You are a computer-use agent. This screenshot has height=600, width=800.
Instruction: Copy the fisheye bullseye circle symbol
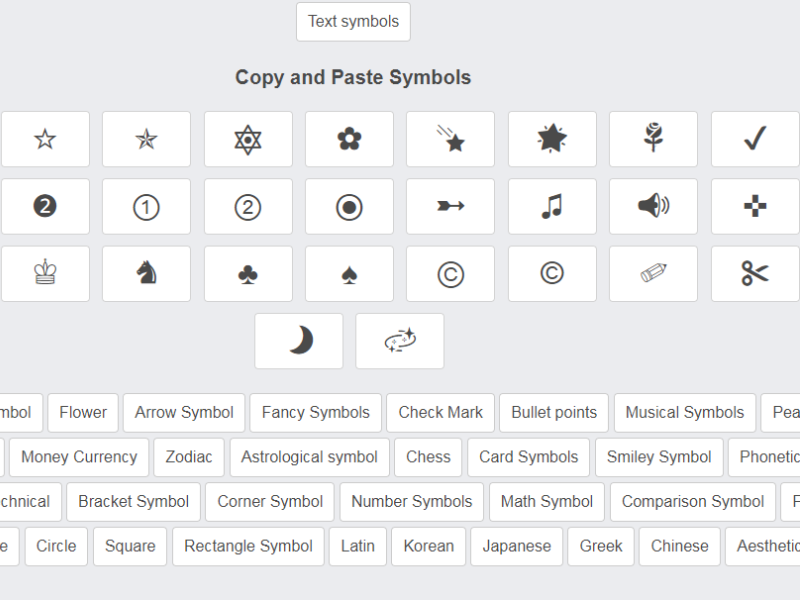349,206
